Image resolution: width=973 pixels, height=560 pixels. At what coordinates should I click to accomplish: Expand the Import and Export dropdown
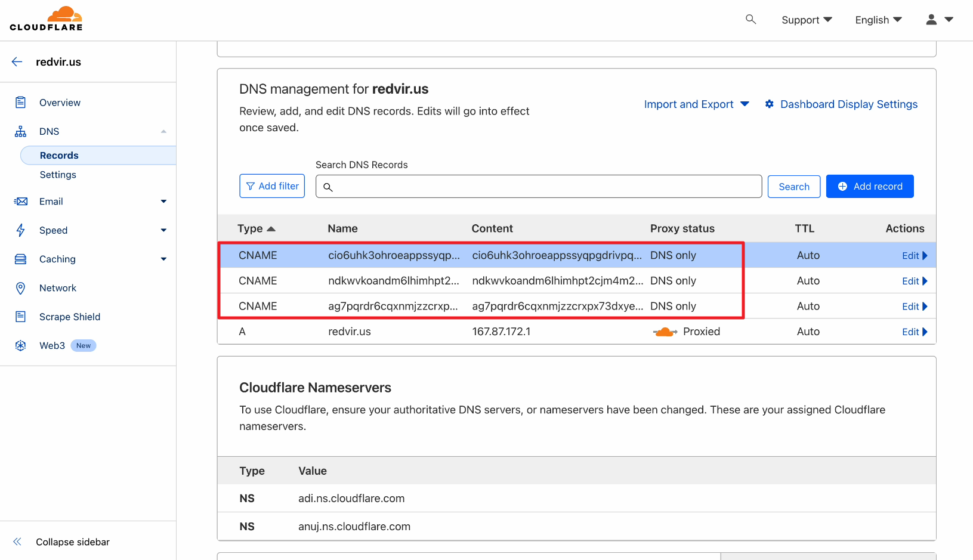coord(696,104)
